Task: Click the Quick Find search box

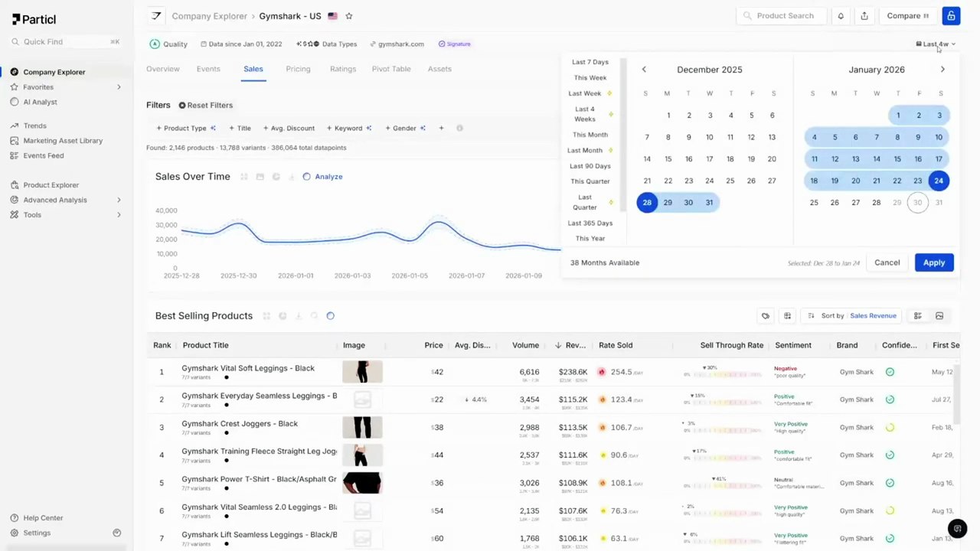Action: click(x=67, y=42)
